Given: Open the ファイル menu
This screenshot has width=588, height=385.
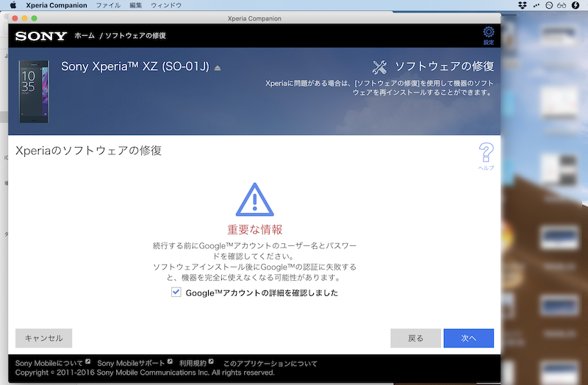Looking at the screenshot, I should (108, 5).
